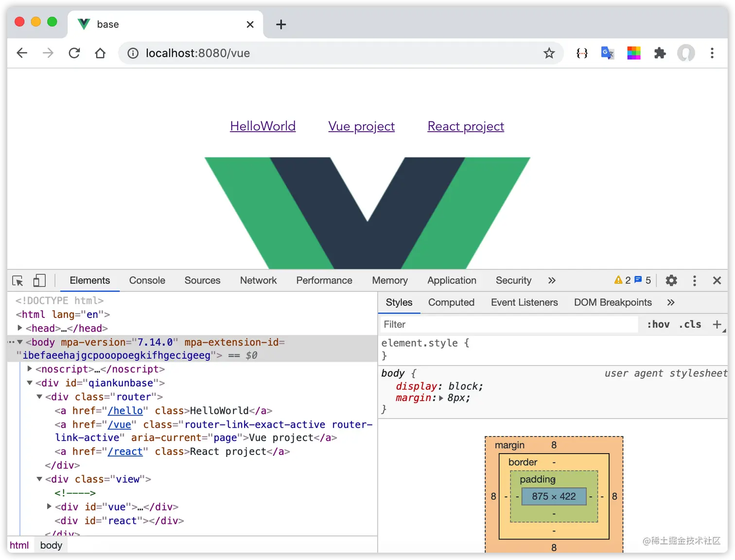The image size is (735, 560).
Task: Show more DevTools panels chevron
Action: click(552, 280)
